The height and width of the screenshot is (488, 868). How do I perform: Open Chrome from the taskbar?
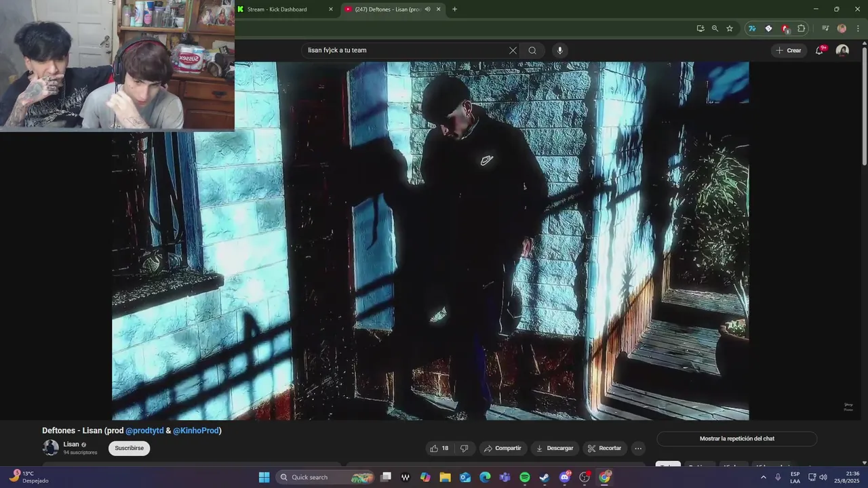(x=605, y=477)
